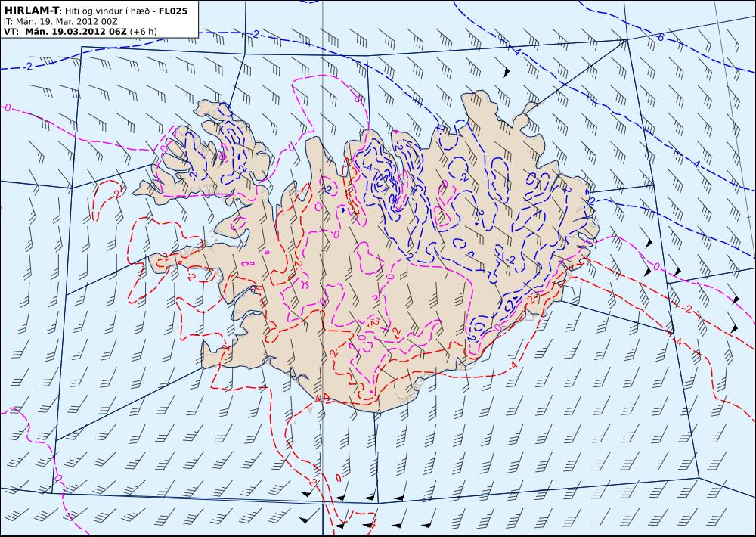Click the '-6' blue contour label
756x537 pixels.
coord(661,37)
